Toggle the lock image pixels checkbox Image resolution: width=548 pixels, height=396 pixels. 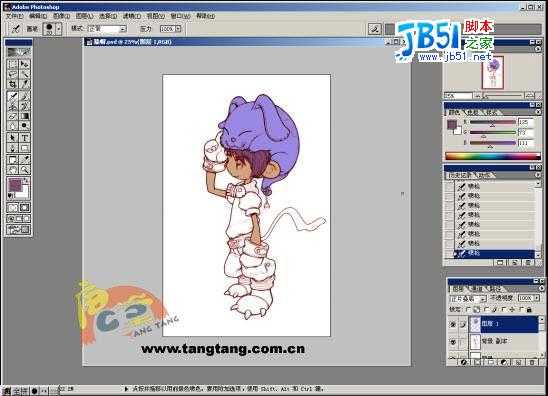coord(487,309)
